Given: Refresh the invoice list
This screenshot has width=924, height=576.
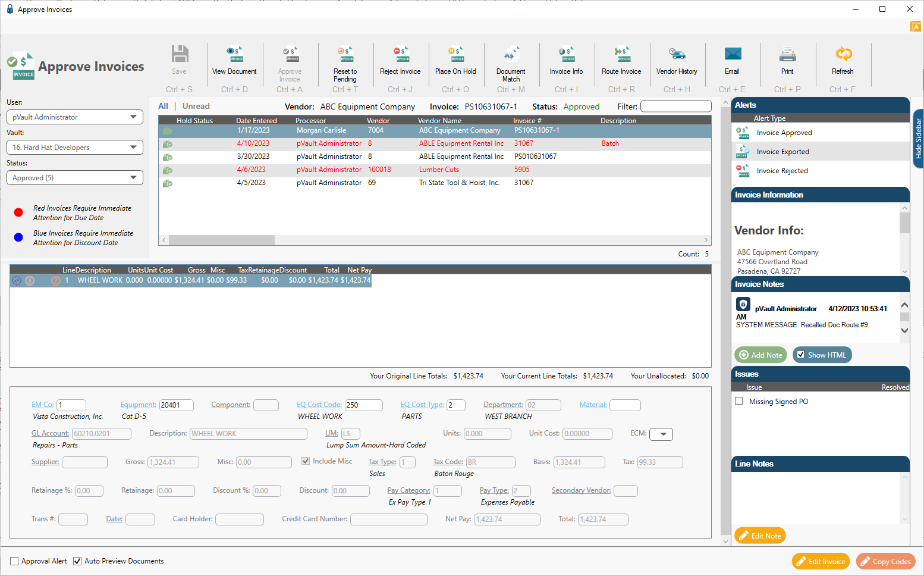Looking at the screenshot, I should [x=843, y=54].
